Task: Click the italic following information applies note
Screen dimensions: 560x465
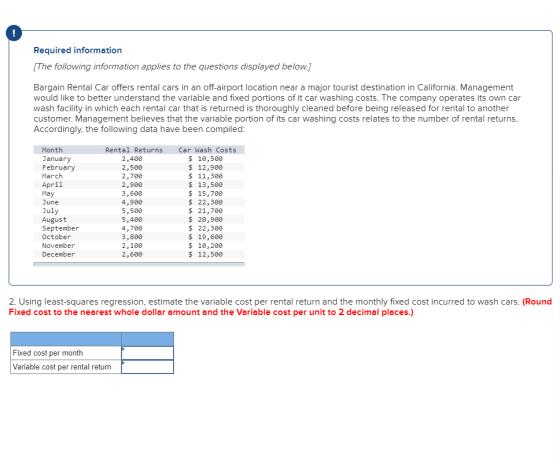Action: pyautogui.click(x=172, y=67)
